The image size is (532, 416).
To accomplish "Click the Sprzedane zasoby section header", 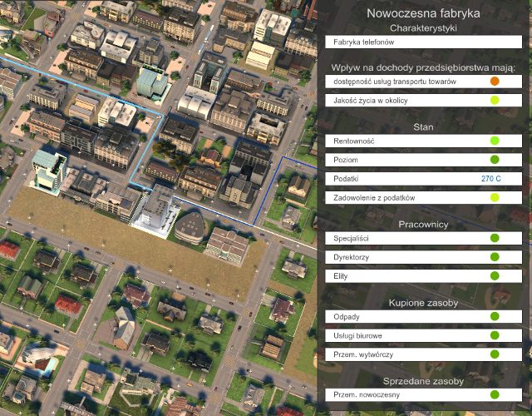I will [423, 379].
